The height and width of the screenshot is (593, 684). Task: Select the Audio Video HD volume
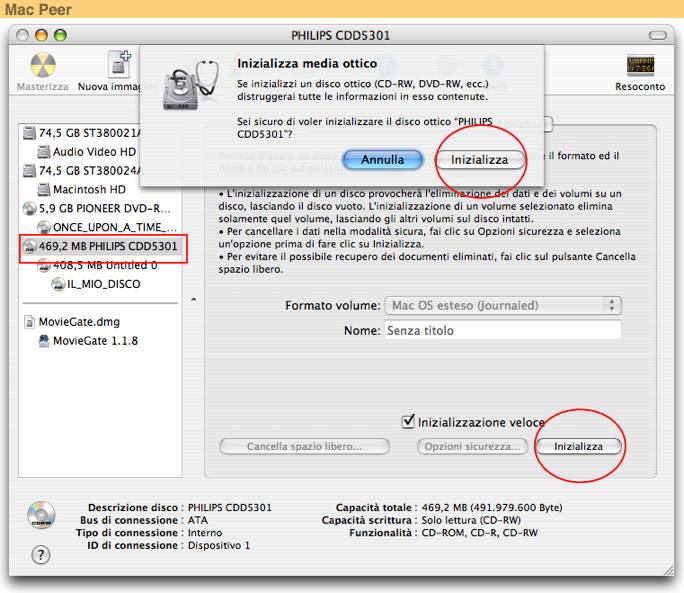tap(87, 152)
